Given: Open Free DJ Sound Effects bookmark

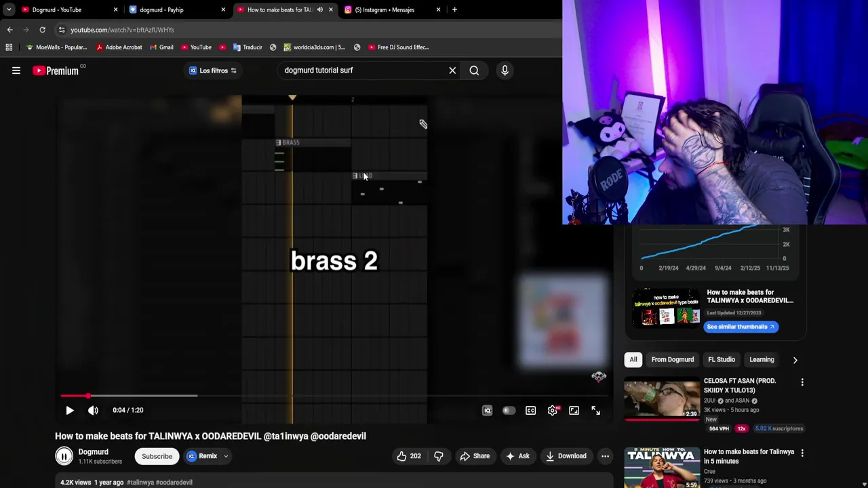Looking at the screenshot, I should pyautogui.click(x=398, y=47).
